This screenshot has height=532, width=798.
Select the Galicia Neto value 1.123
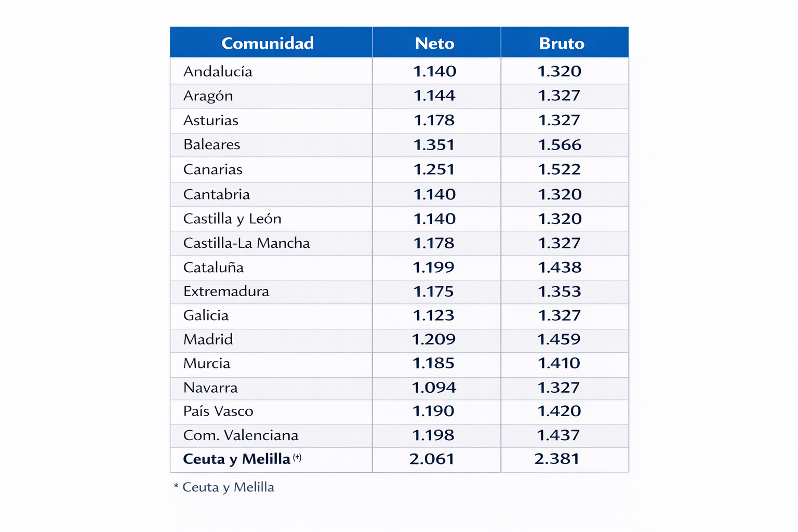pos(433,315)
